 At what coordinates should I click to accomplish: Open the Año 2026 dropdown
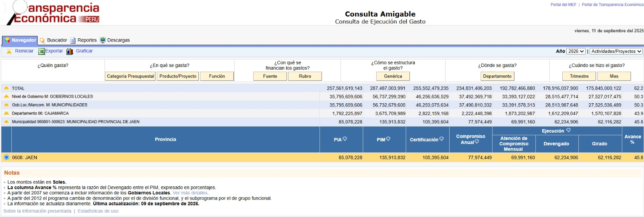[x=576, y=51]
